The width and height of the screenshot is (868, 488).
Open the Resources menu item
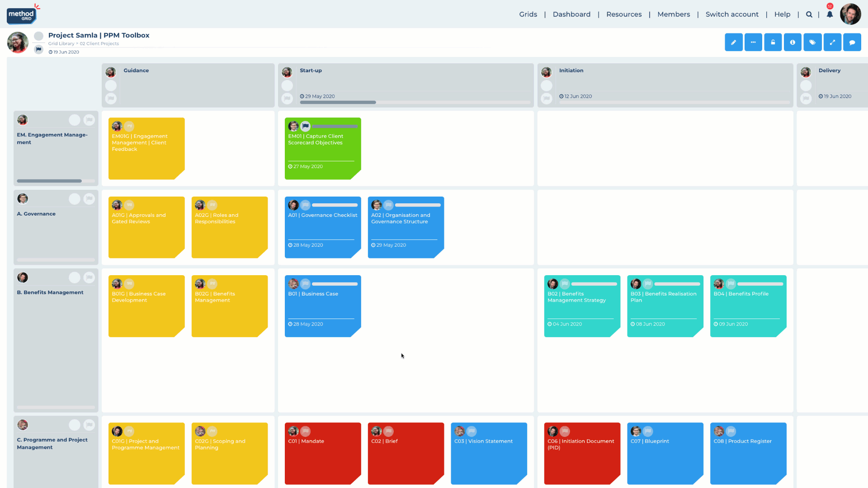(x=623, y=14)
